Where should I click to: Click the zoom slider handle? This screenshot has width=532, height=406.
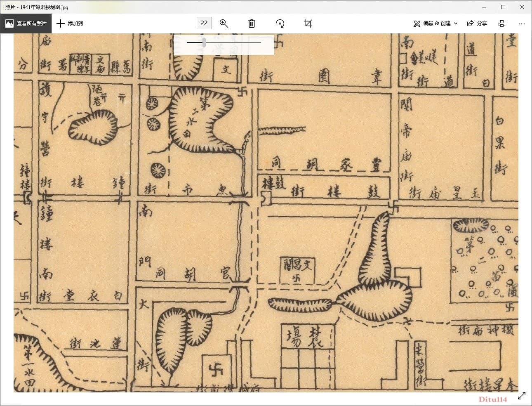[204, 42]
